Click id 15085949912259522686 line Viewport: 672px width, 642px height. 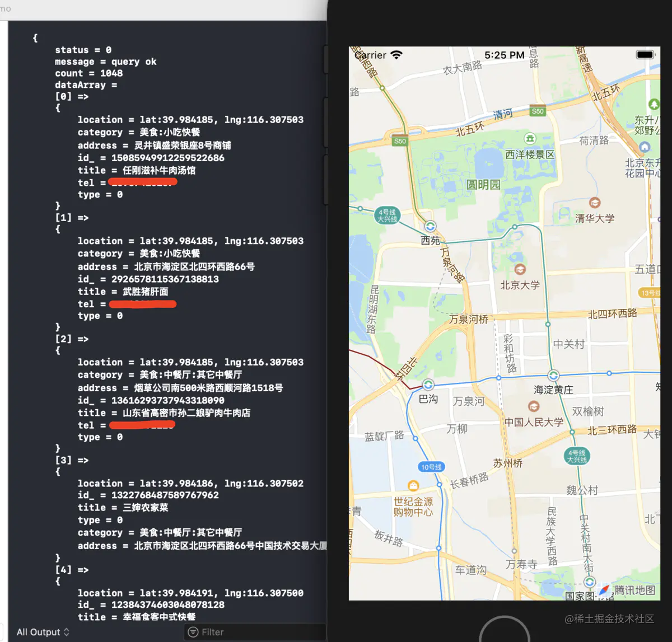[151, 158]
